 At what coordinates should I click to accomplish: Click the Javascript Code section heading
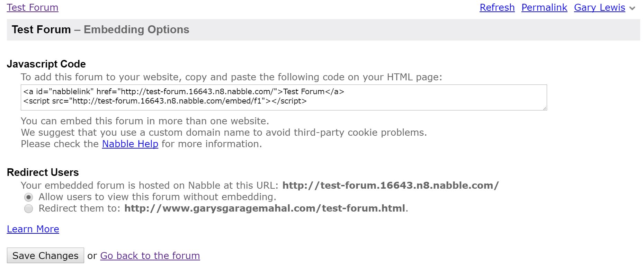click(x=46, y=64)
